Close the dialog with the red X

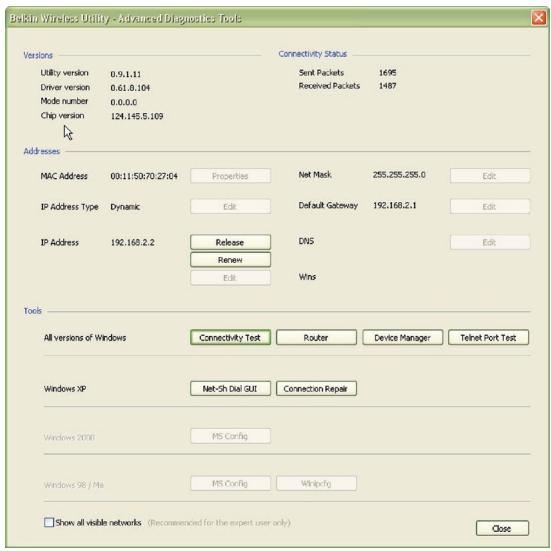click(538, 18)
